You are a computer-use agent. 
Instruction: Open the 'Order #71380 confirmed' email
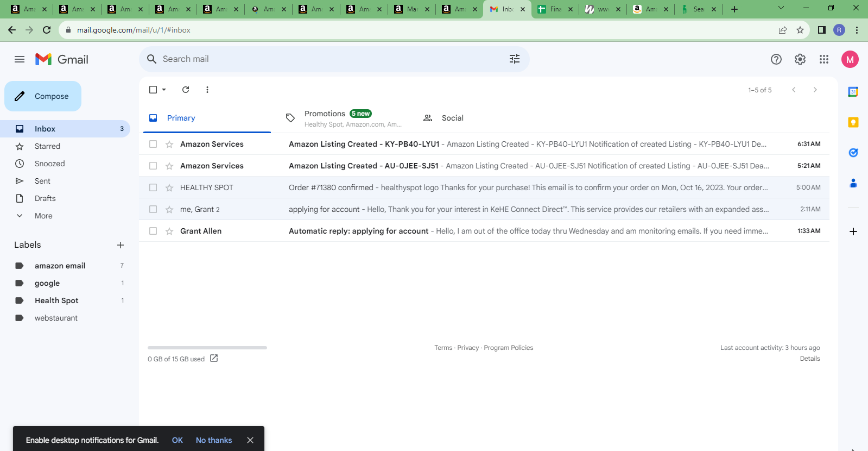pyautogui.click(x=484, y=187)
